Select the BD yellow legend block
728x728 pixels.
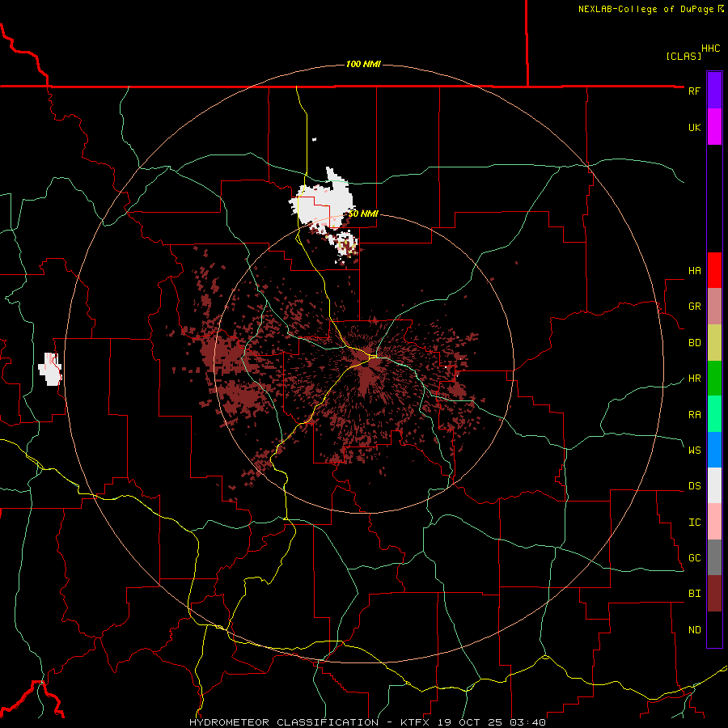click(714, 343)
